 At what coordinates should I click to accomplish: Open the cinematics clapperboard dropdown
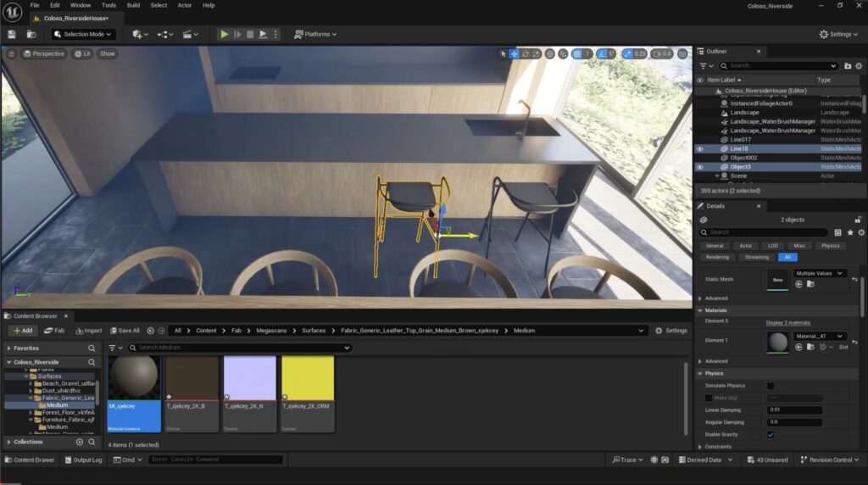[191, 34]
